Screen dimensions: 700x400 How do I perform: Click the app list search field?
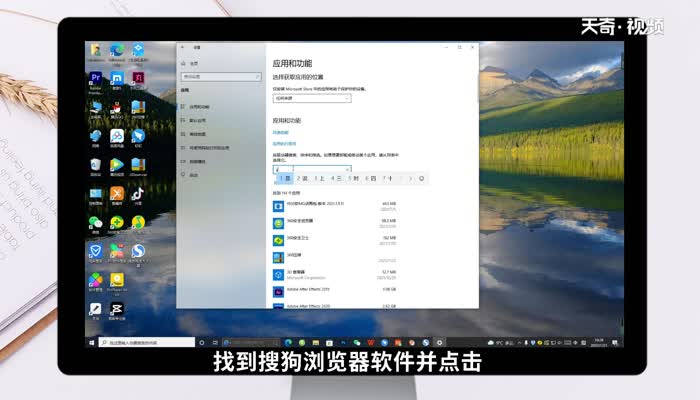[x=312, y=169]
